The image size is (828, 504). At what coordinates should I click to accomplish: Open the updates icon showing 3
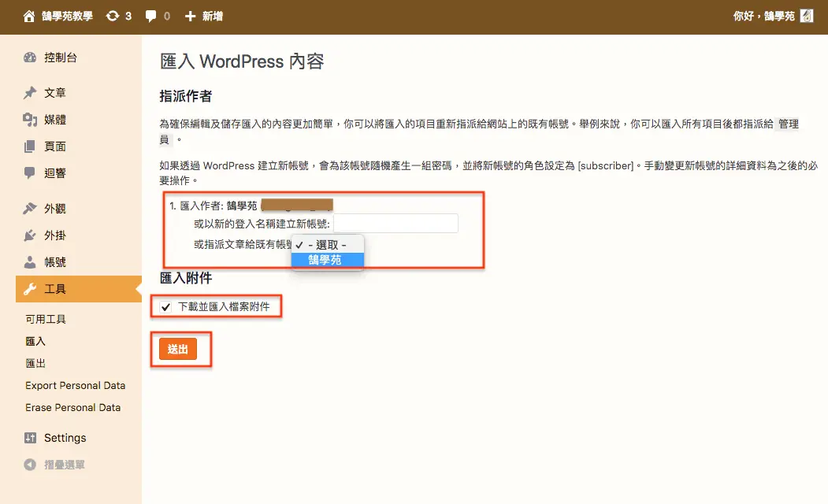[113, 17]
